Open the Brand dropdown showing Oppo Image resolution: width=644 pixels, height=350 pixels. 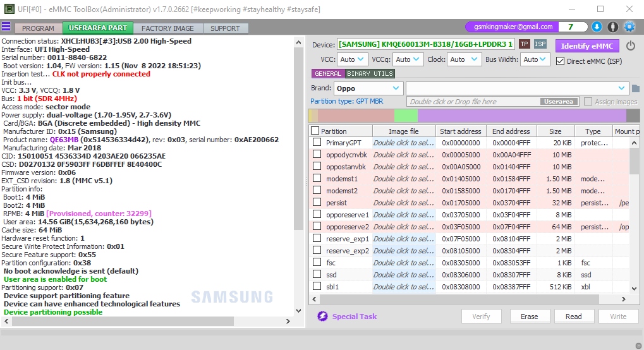368,88
